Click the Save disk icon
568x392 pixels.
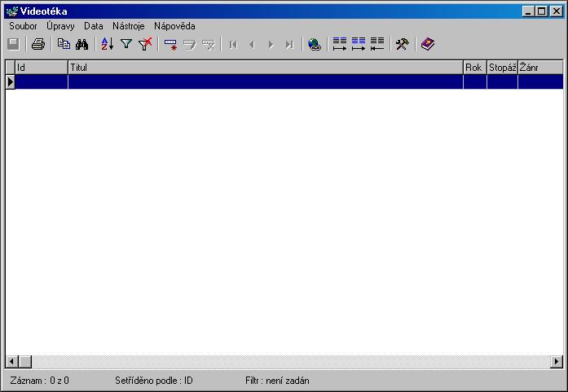tap(13, 44)
